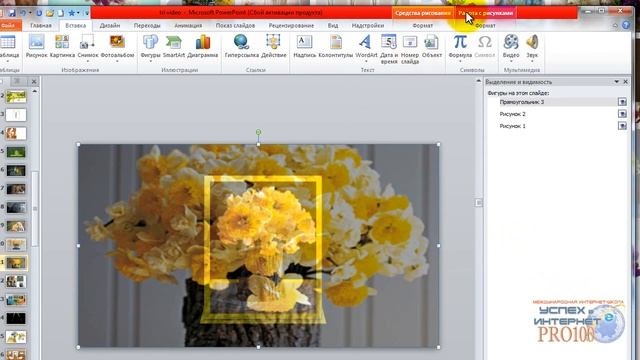Switch to the Дизайн tab
This screenshot has height=360, width=640.
(x=110, y=25)
